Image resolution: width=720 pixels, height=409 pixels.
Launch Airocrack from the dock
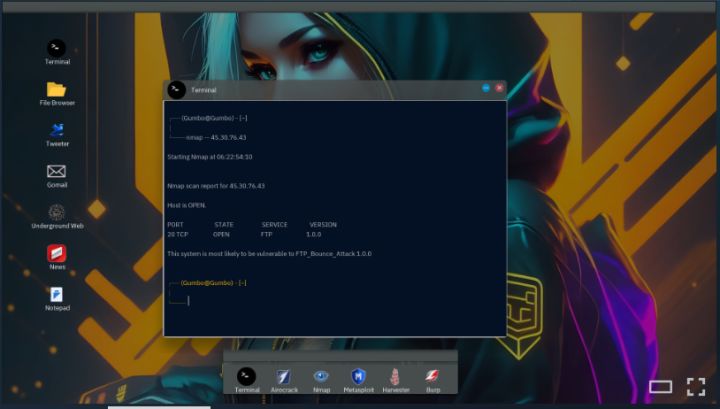pos(283,377)
